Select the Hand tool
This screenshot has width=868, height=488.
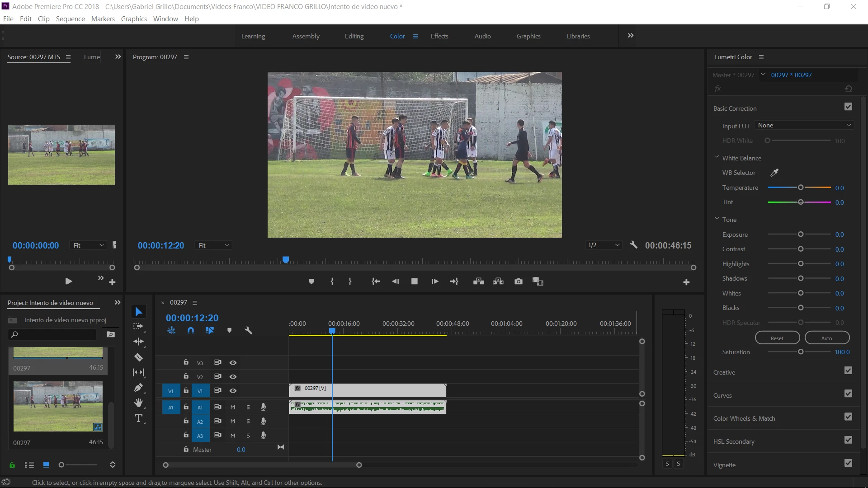pos(138,403)
